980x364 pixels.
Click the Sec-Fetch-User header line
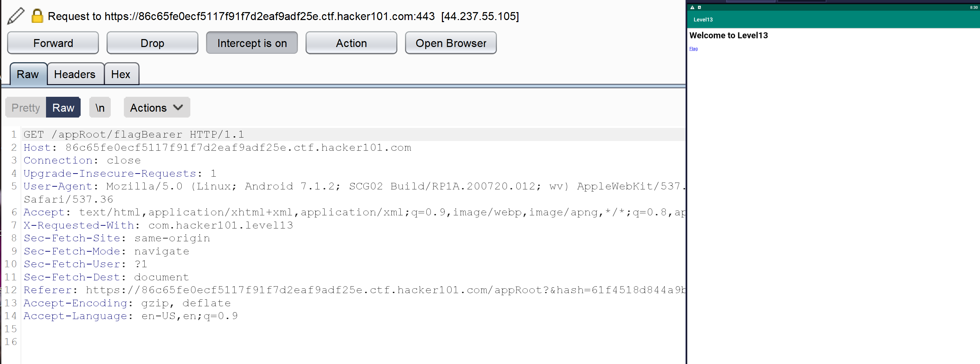85,264
